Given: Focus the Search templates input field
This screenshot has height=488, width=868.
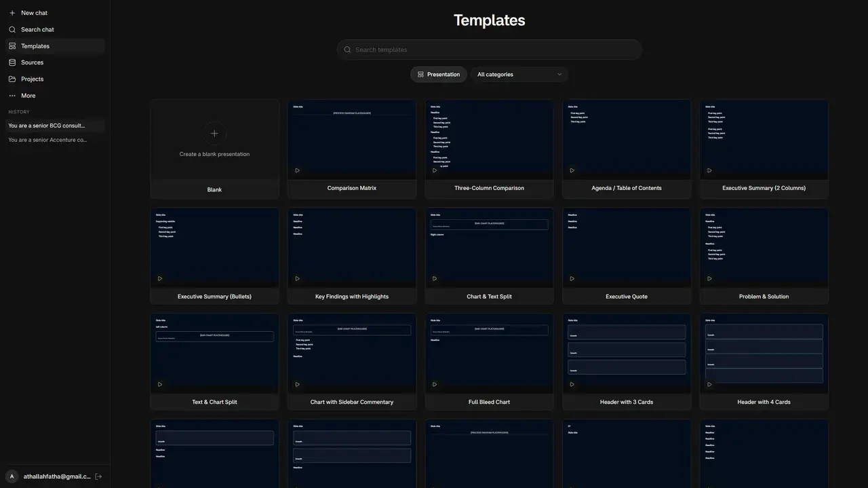Looking at the screenshot, I should tap(489, 50).
